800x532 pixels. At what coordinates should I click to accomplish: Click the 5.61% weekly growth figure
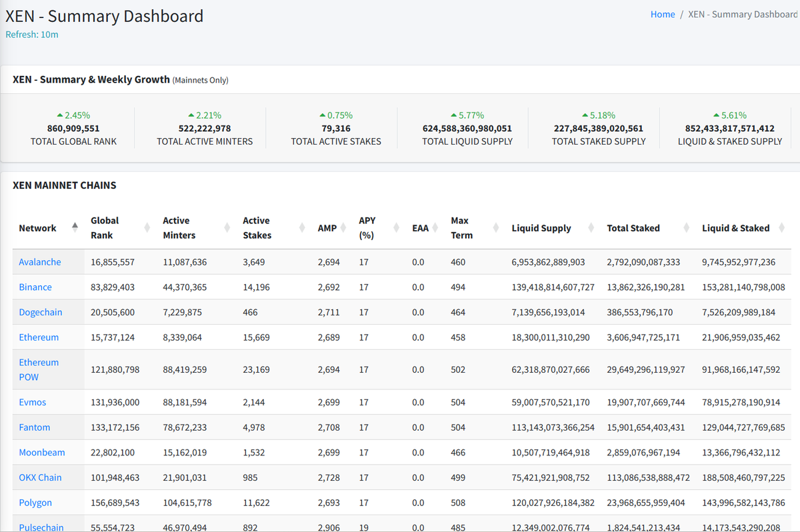[x=730, y=115]
